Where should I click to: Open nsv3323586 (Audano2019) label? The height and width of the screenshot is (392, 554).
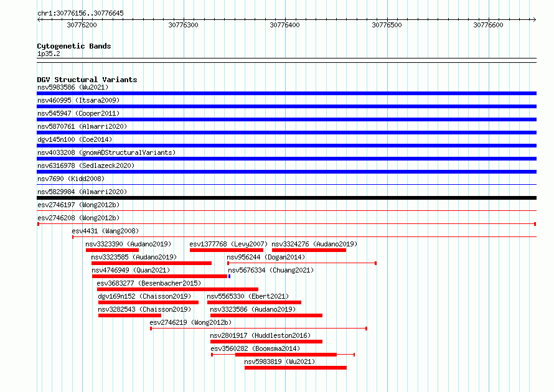tap(253, 309)
